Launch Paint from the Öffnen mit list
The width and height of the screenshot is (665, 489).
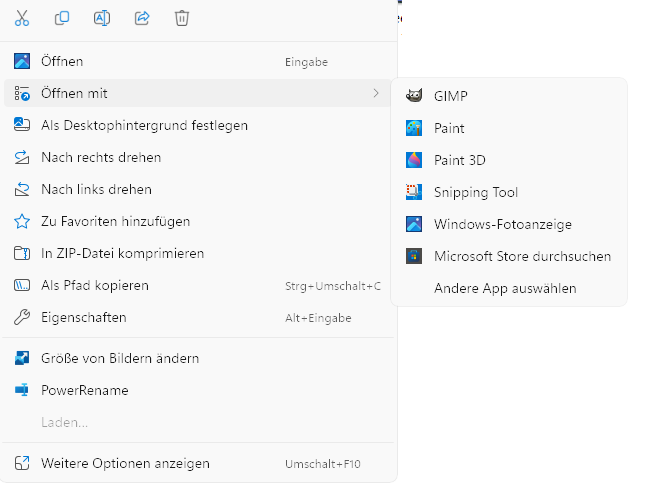pyautogui.click(x=449, y=128)
